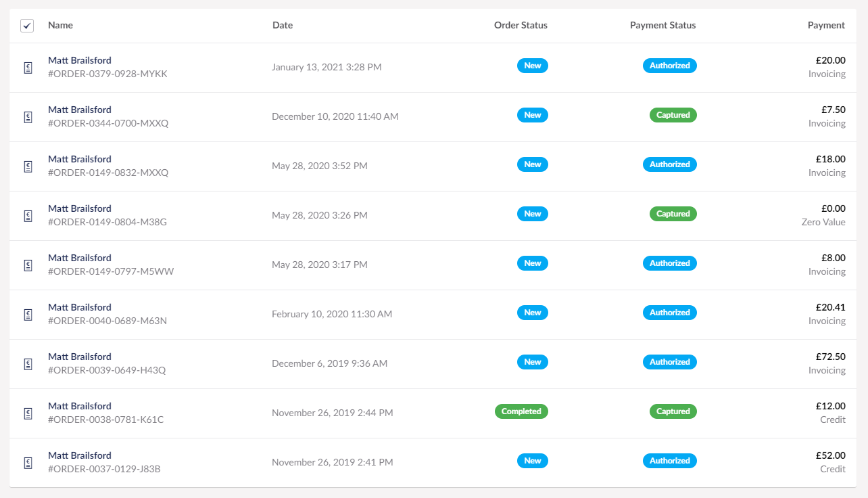Click the Completed status badge
This screenshot has height=498, width=868.
pos(521,411)
